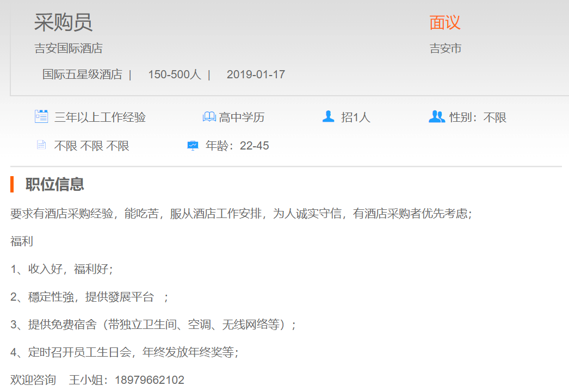This screenshot has height=392, width=569.
Task: Click the 150-500人 company size label
Action: point(174,74)
